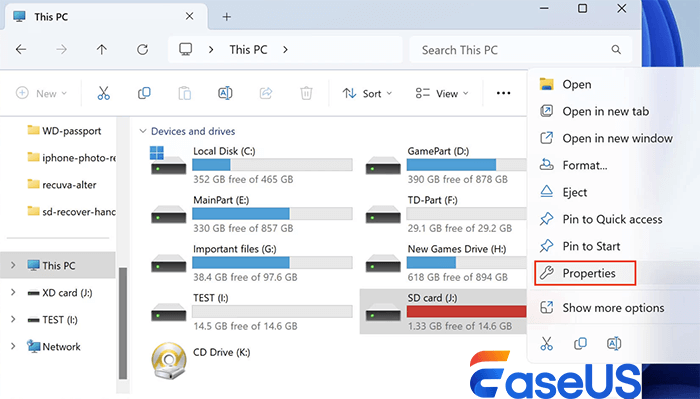Expand Network tree node
The image size is (700, 399).
tap(13, 346)
